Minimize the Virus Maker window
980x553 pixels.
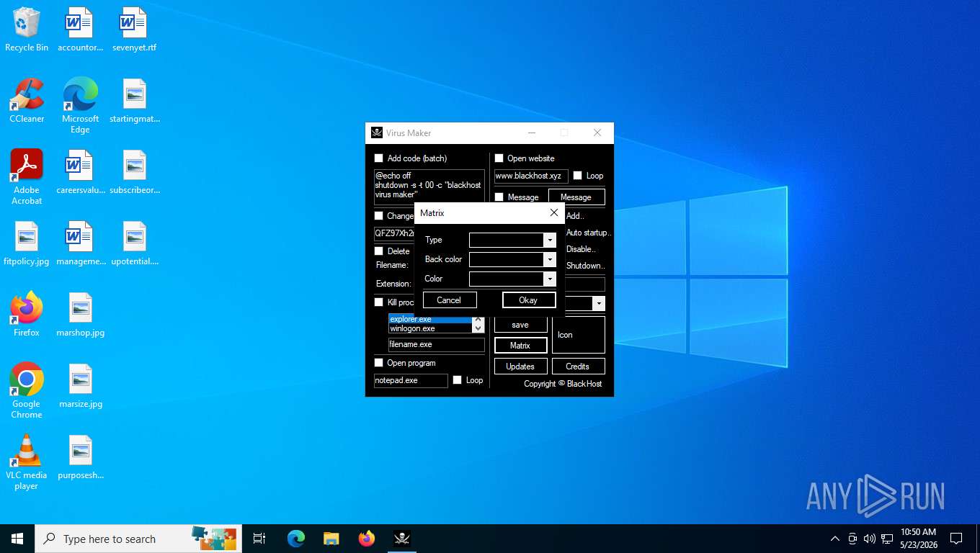coord(532,132)
